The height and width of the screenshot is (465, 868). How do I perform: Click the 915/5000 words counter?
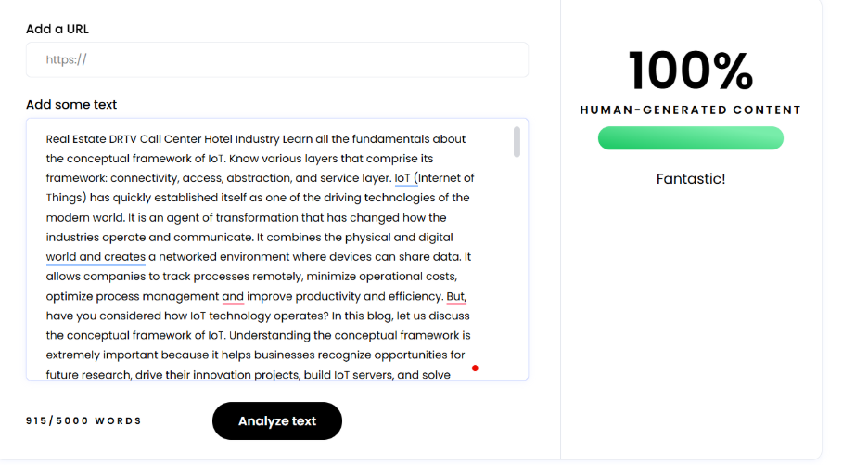(x=84, y=421)
